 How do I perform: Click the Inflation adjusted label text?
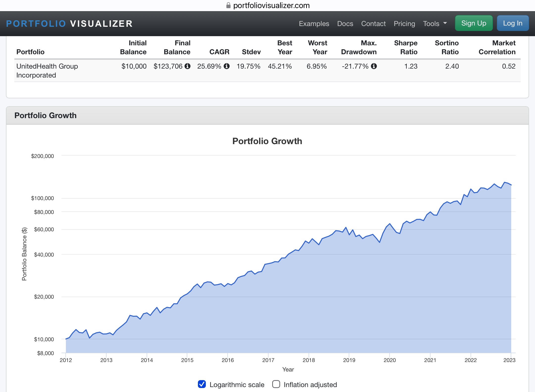(310, 385)
